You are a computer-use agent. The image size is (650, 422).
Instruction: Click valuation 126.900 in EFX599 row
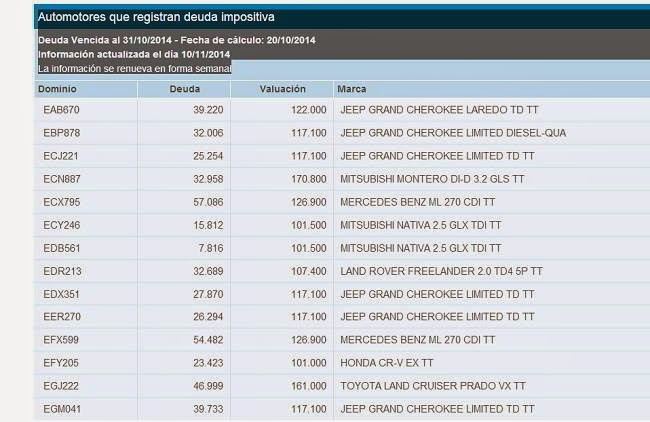(x=308, y=340)
